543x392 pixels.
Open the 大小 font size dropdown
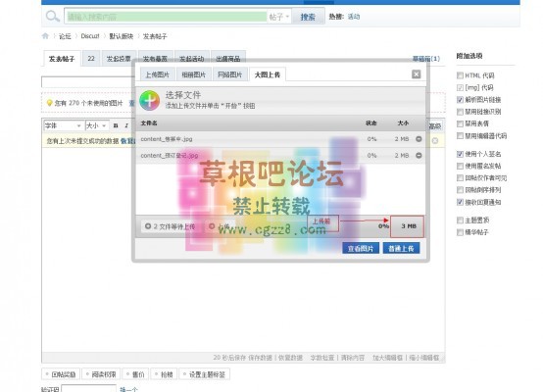97,125
